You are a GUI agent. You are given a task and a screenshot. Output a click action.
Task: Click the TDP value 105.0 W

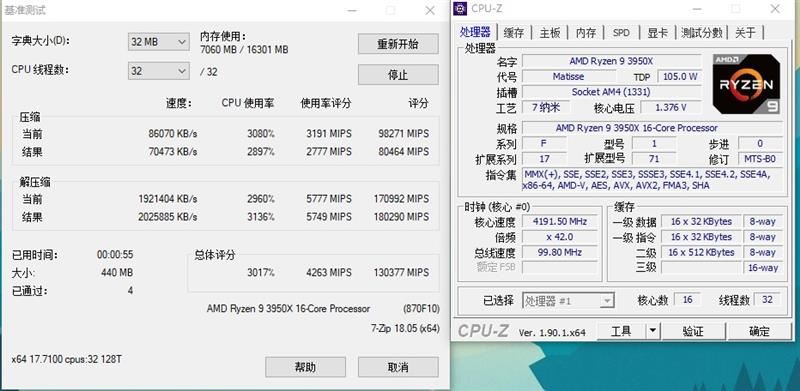[680, 77]
